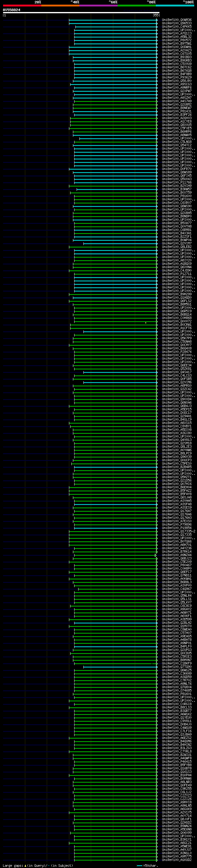Select the UniRef100_B3PF26 label
This screenshot has height=868, width=197.
tap(176, 115)
